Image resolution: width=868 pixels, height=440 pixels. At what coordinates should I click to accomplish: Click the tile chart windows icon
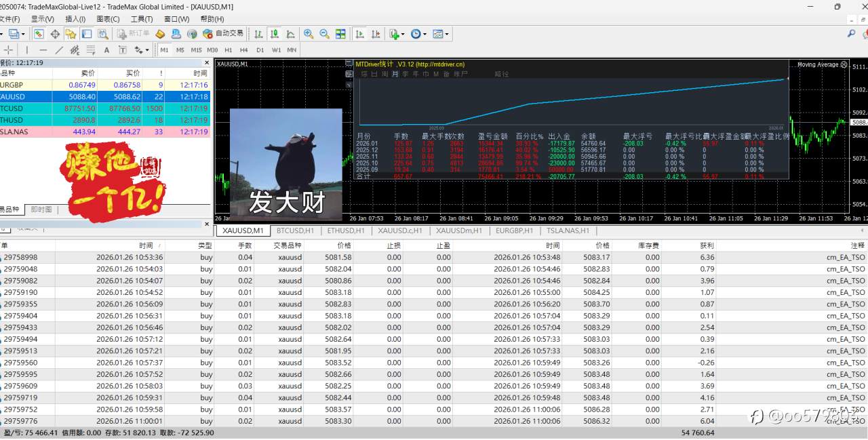tap(341, 35)
